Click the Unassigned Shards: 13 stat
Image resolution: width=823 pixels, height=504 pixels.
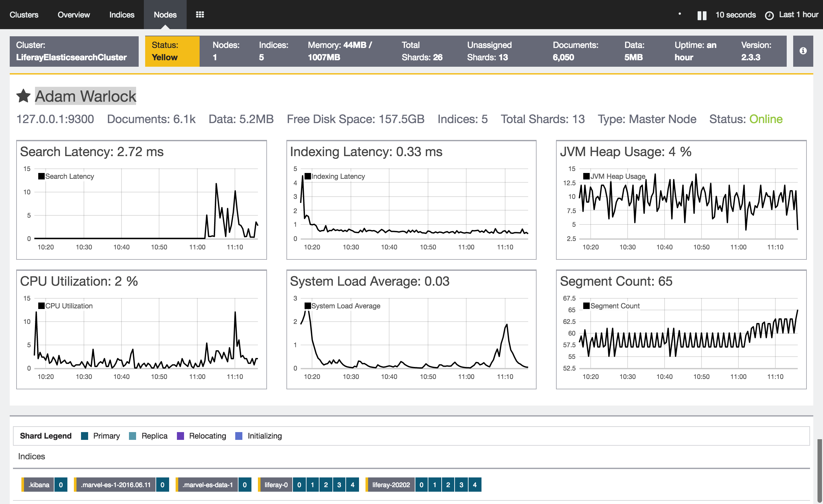(x=489, y=51)
